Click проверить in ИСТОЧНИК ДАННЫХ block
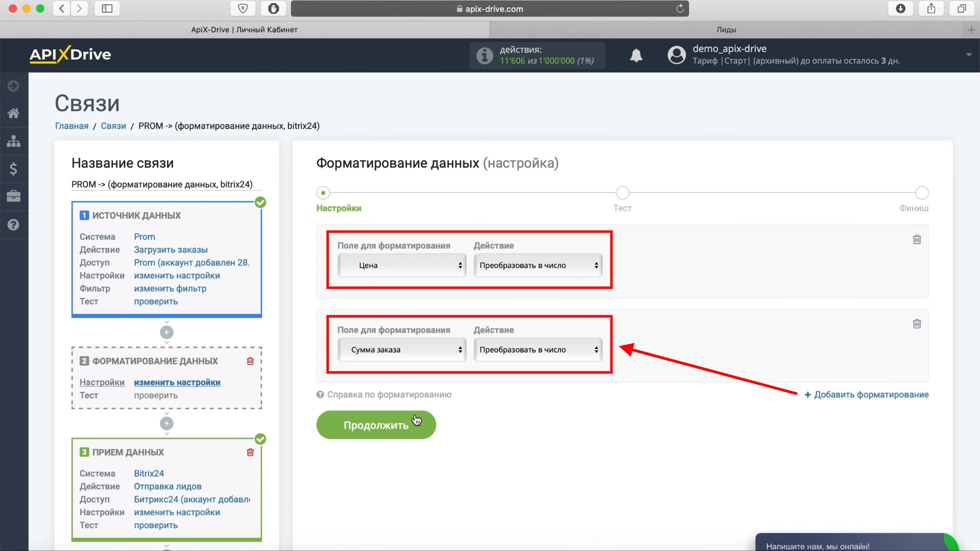Screen dimensions: 980x551 pyautogui.click(x=156, y=302)
